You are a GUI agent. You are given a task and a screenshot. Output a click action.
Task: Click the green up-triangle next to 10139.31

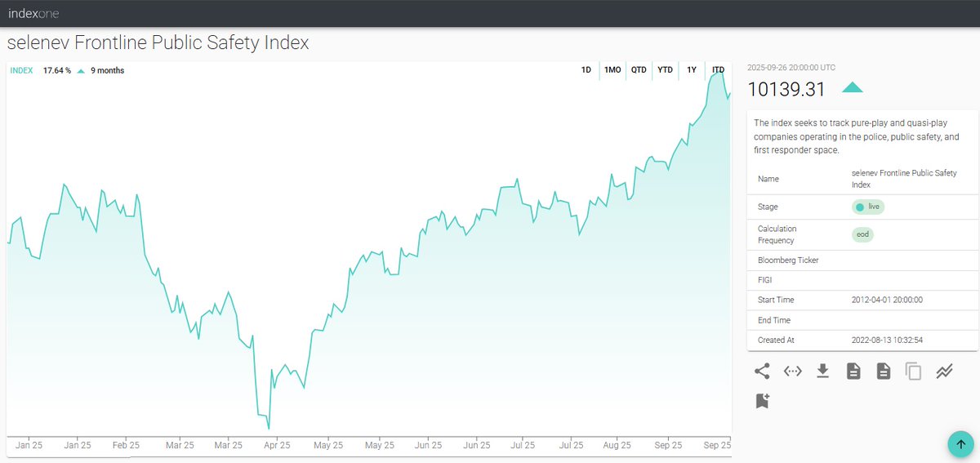[852, 88]
